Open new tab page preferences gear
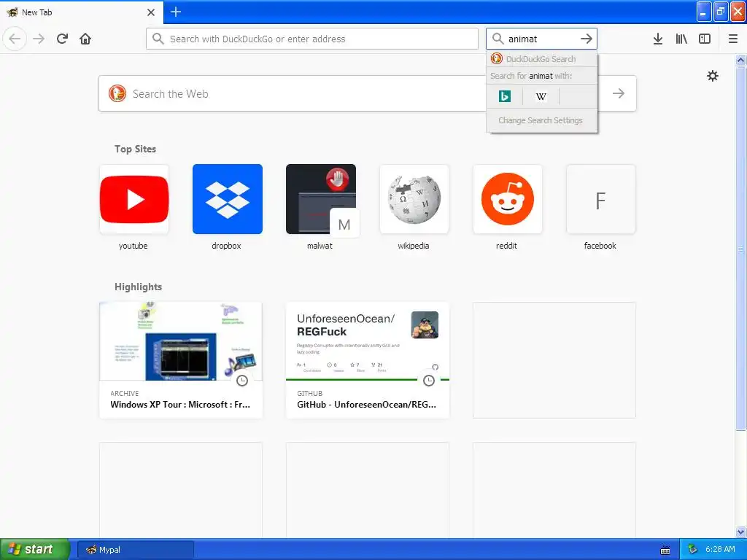This screenshot has height=560, width=747. coord(712,76)
